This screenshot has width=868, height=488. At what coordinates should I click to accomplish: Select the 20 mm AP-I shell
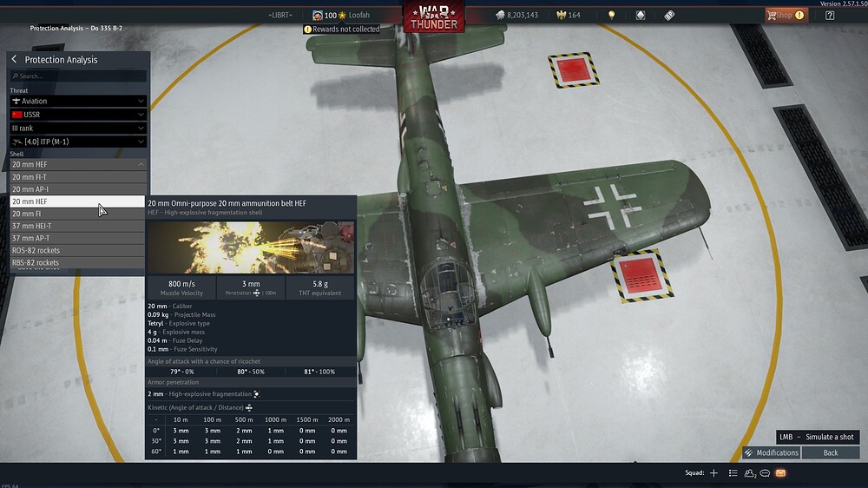pyautogui.click(x=78, y=189)
